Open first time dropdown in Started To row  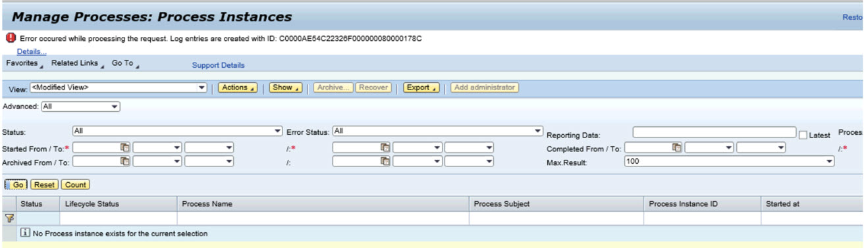coord(418,147)
